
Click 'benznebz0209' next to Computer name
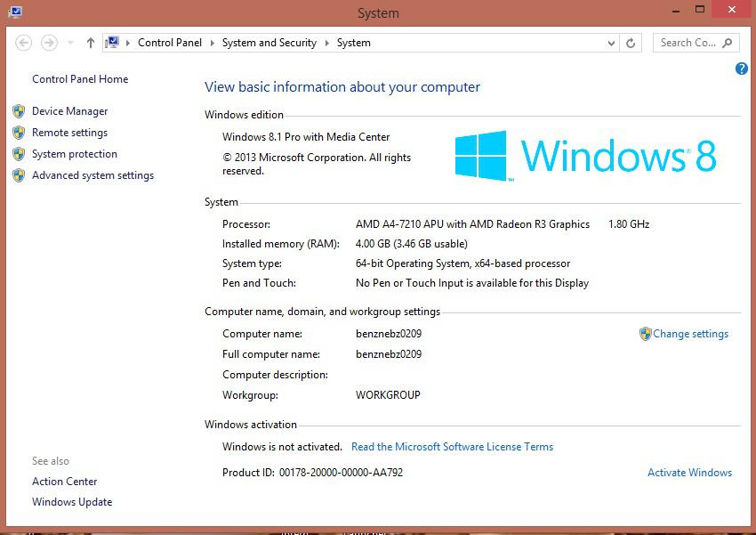pyautogui.click(x=389, y=334)
